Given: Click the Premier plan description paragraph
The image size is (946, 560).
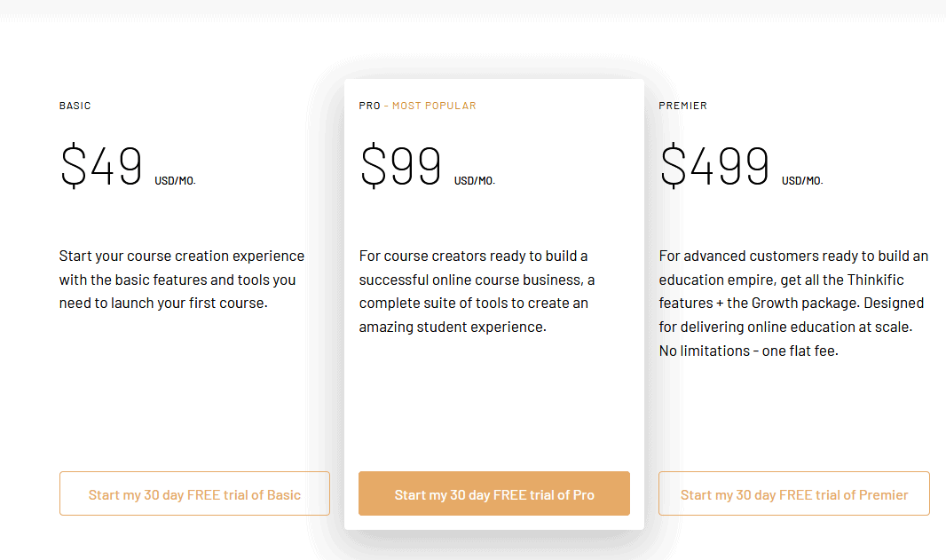Looking at the screenshot, I should (793, 303).
